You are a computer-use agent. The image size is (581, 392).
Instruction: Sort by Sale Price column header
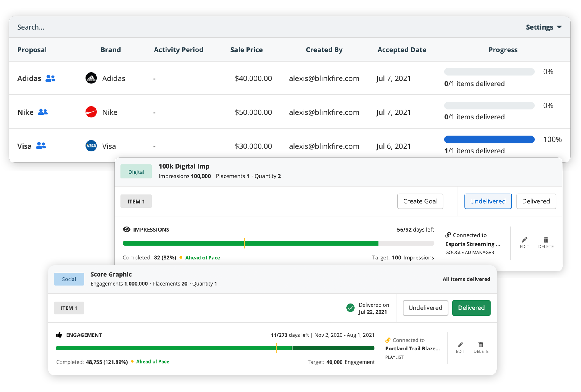tap(246, 50)
